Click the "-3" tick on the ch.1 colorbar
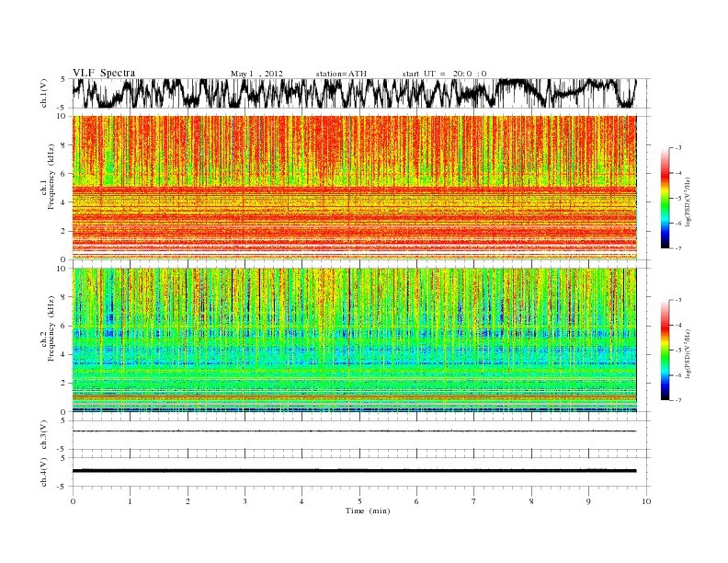The width and height of the screenshot is (728, 563). [x=678, y=148]
